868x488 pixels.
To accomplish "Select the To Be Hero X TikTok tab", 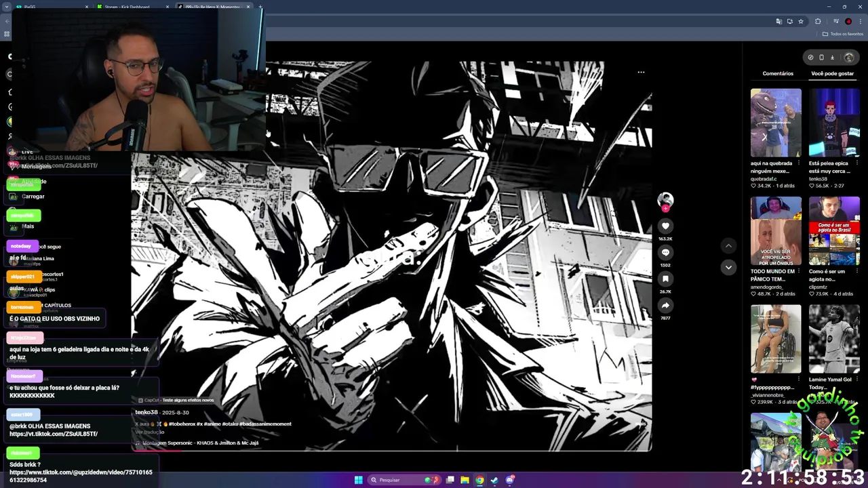I will (x=213, y=7).
